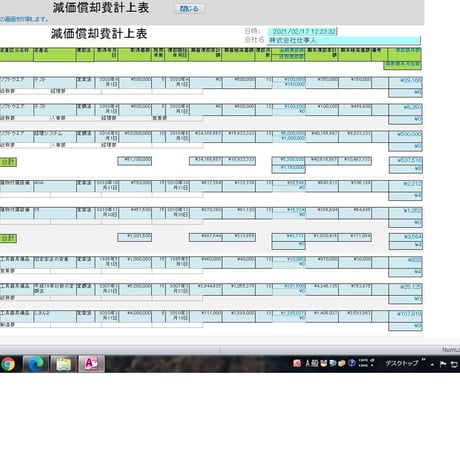This screenshot has width=460, height=460.
Task: Click the 会社名 company name field
Action: click(x=344, y=40)
